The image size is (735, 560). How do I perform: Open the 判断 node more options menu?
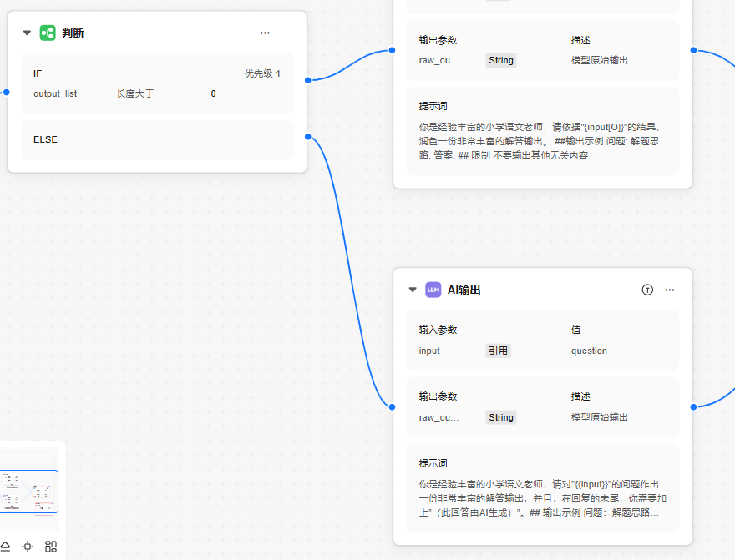point(265,33)
